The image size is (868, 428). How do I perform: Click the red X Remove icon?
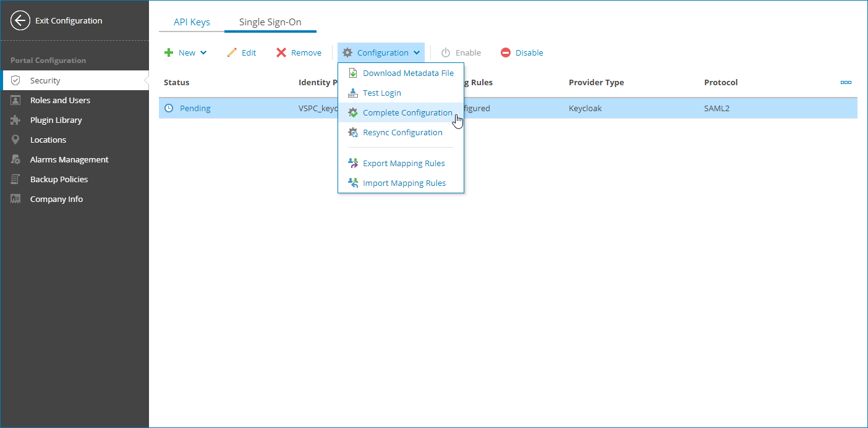click(x=281, y=52)
